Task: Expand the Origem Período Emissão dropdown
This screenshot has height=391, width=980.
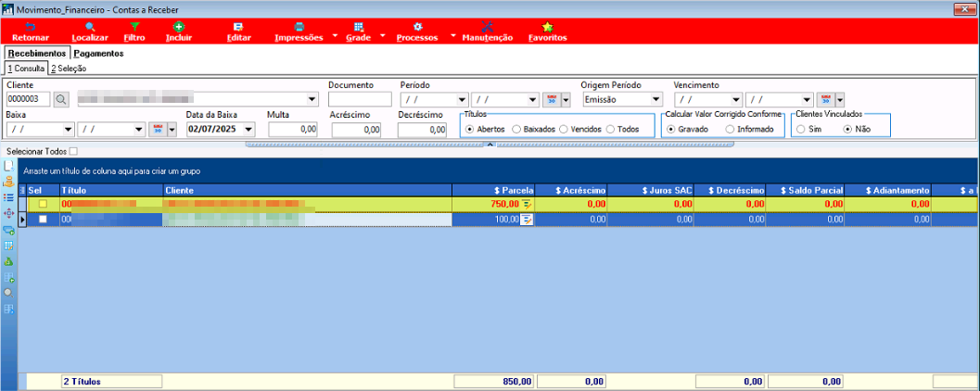Action: click(655, 99)
